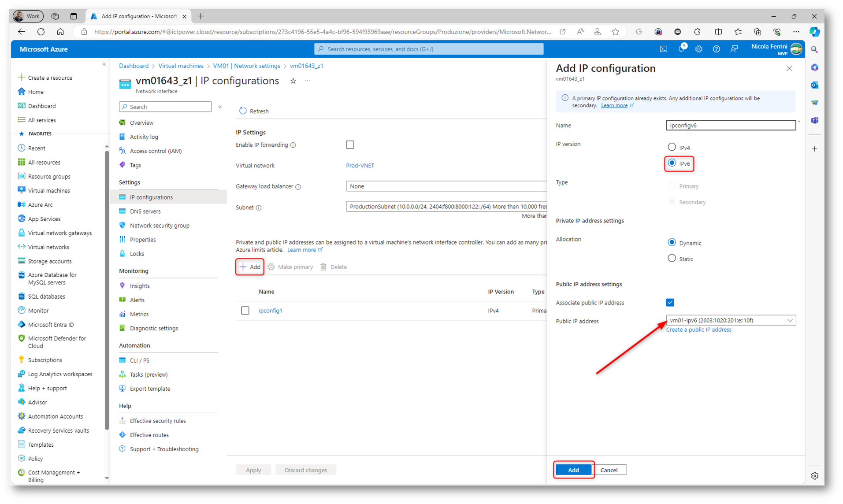
Task: Go back with the browser back arrow
Action: click(x=22, y=32)
